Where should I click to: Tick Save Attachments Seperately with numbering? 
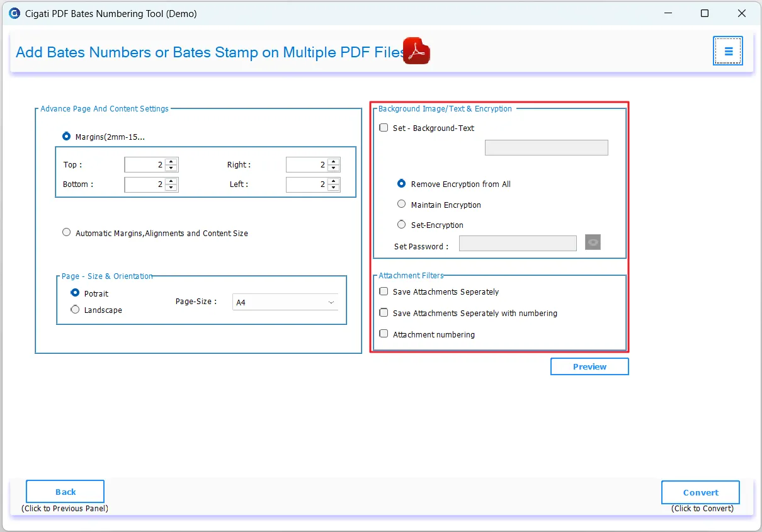pyautogui.click(x=384, y=313)
